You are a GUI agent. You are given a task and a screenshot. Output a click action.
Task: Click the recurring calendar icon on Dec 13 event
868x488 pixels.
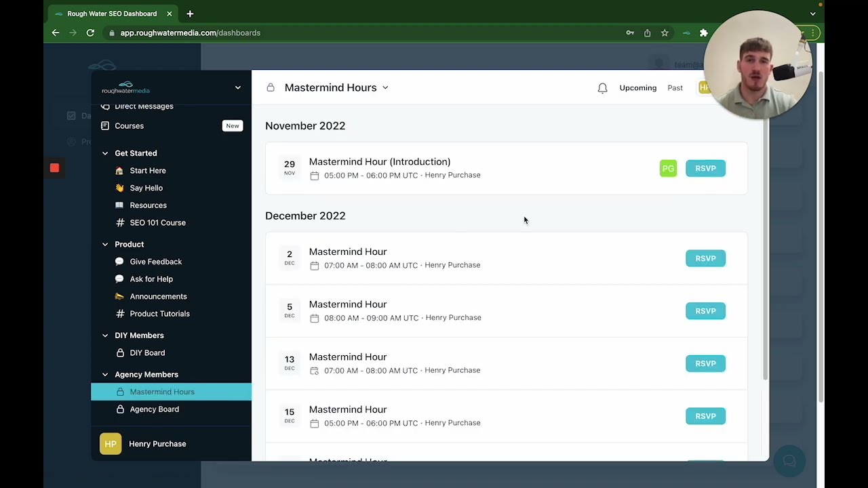pyautogui.click(x=314, y=371)
